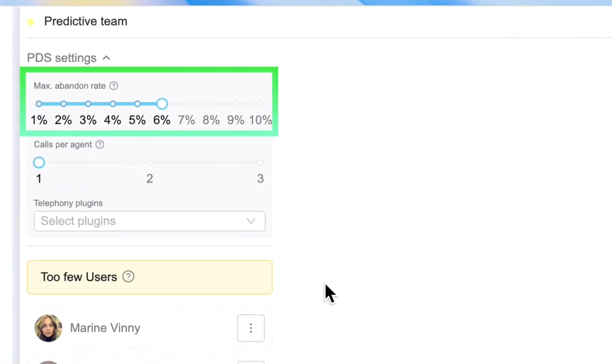
Task: Open Calls per agent help icon
Action: 100,145
